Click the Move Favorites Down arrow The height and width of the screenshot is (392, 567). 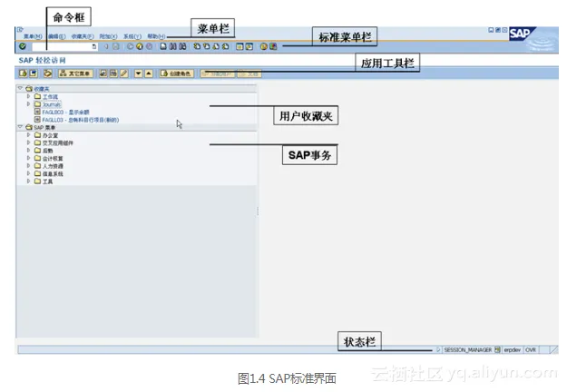pyautogui.click(x=138, y=73)
